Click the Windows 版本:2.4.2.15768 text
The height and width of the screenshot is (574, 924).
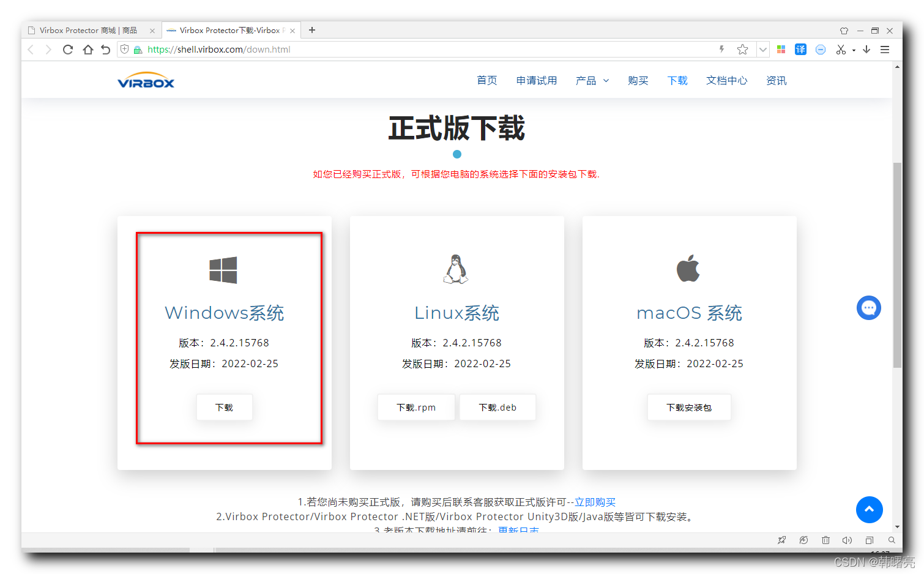[224, 343]
